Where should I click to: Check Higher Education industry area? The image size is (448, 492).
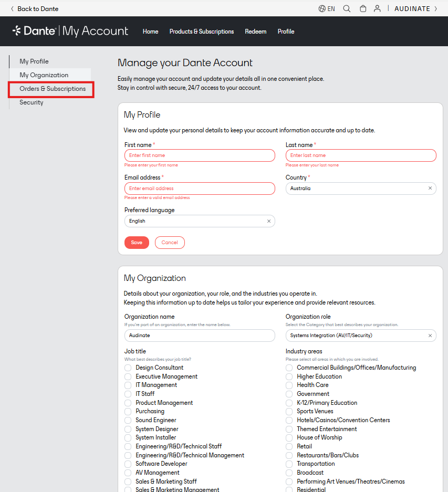pyautogui.click(x=289, y=376)
